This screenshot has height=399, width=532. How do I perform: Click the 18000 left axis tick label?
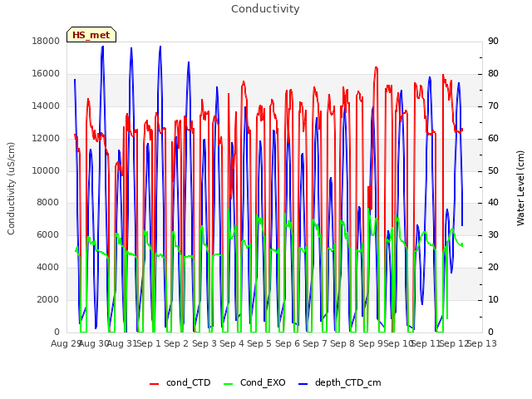point(46,41)
